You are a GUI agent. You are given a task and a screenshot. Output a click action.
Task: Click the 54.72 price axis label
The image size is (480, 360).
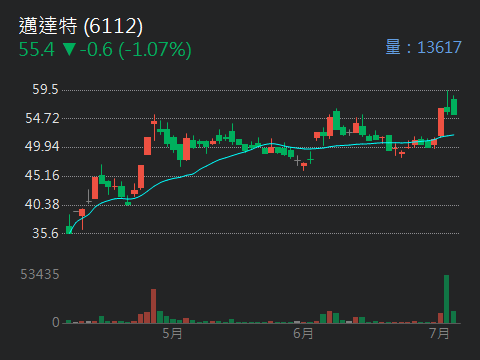[x=42, y=118]
